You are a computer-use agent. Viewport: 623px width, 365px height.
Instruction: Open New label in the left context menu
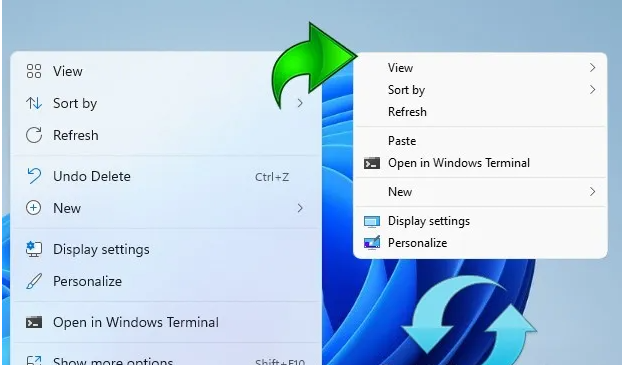[67, 208]
